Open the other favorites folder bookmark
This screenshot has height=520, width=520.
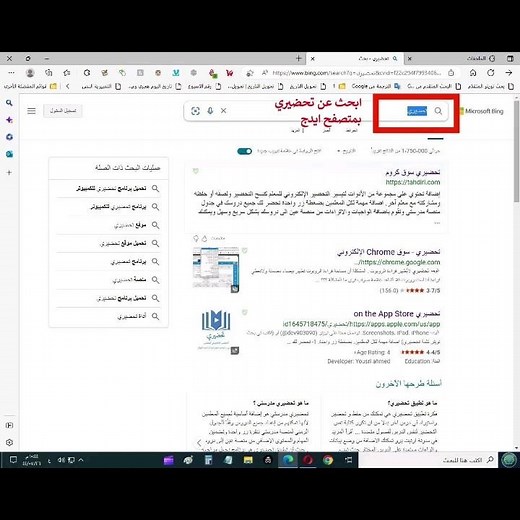[30, 86]
